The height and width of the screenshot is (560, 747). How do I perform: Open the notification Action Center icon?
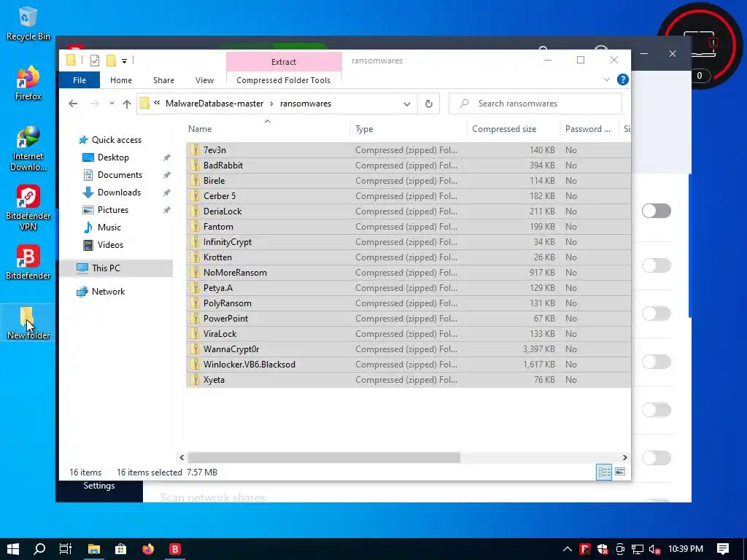point(723,549)
